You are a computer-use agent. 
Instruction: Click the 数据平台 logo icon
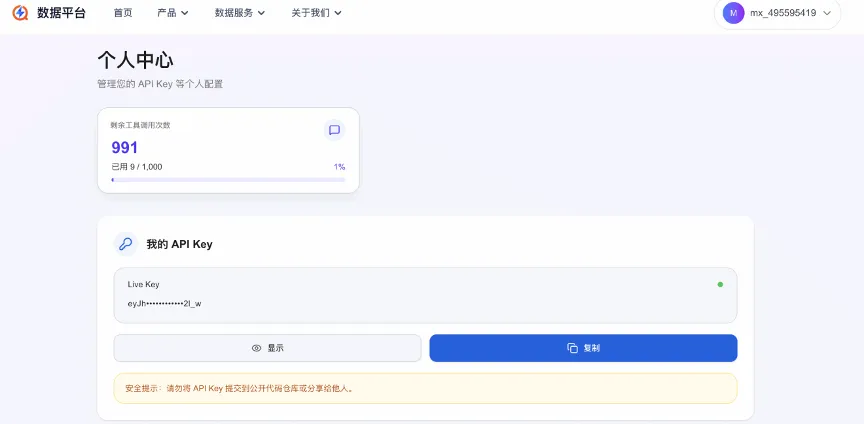point(20,13)
